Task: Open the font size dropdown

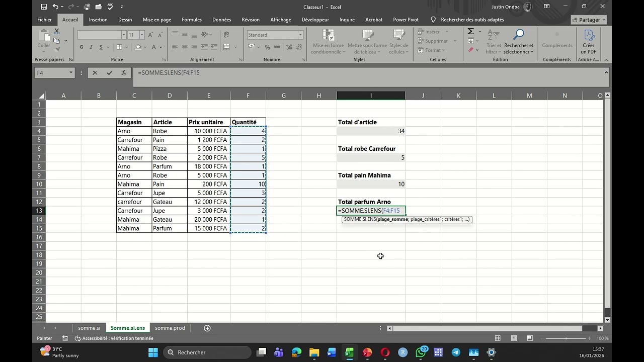Action: pos(142,35)
